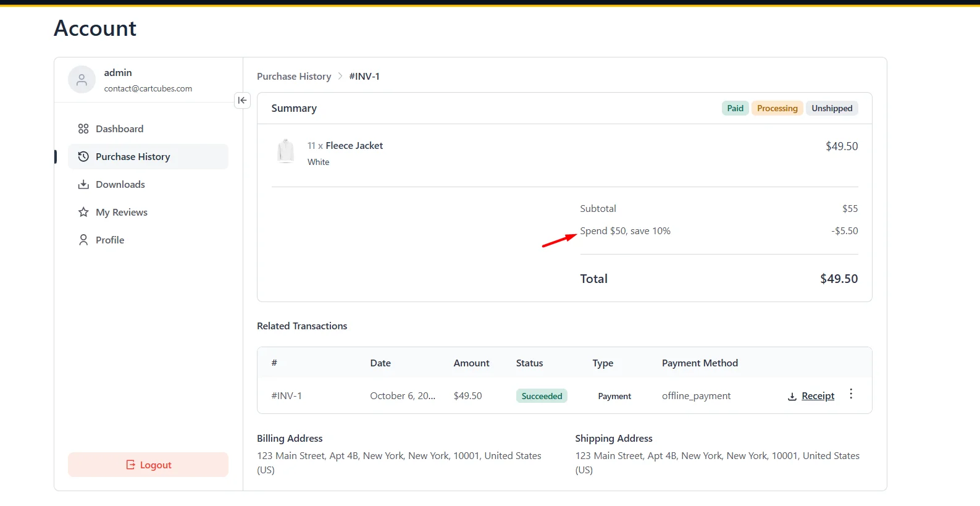
Task: Click the Billing Address heading
Action: [290, 439]
